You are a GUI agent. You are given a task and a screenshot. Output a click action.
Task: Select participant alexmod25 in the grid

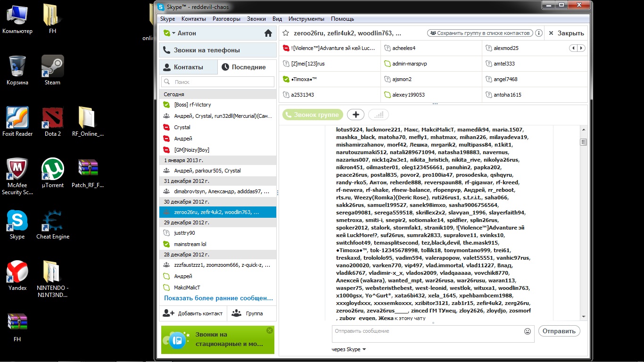point(535,48)
